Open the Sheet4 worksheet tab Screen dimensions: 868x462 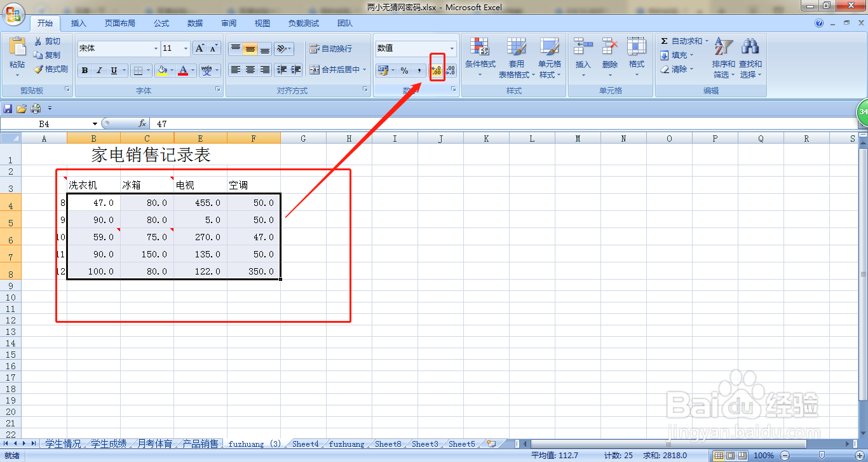pyautogui.click(x=306, y=444)
